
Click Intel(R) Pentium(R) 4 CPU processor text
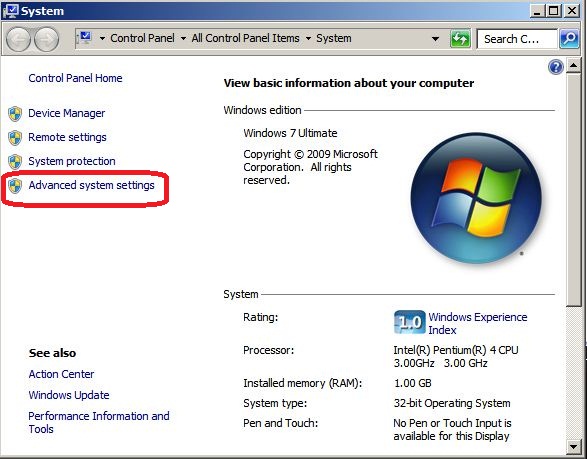[456, 356]
